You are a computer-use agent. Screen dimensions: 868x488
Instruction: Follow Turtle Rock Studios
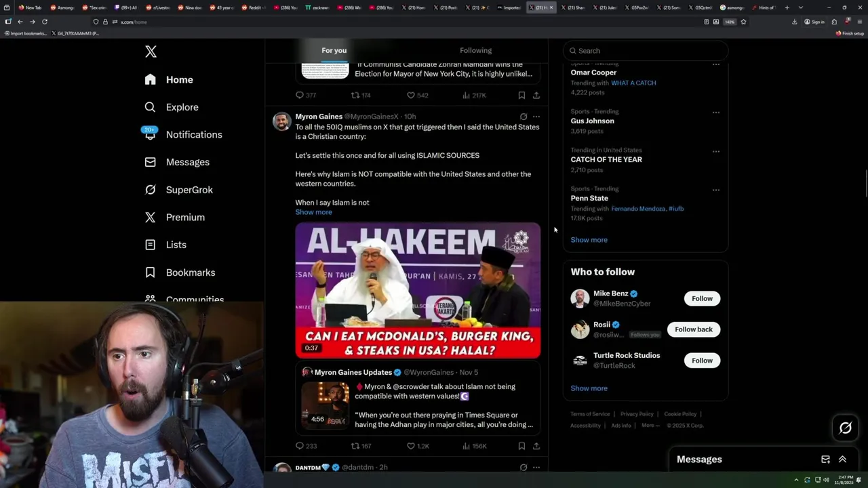click(x=702, y=361)
